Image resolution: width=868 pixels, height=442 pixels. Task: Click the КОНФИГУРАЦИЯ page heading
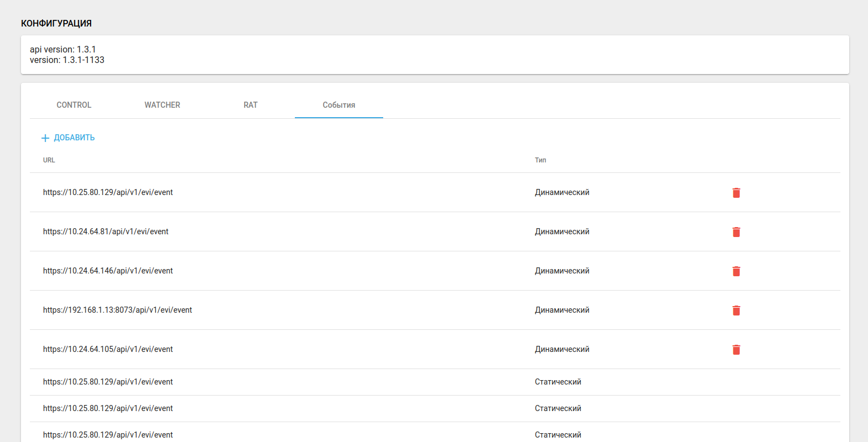coord(56,23)
